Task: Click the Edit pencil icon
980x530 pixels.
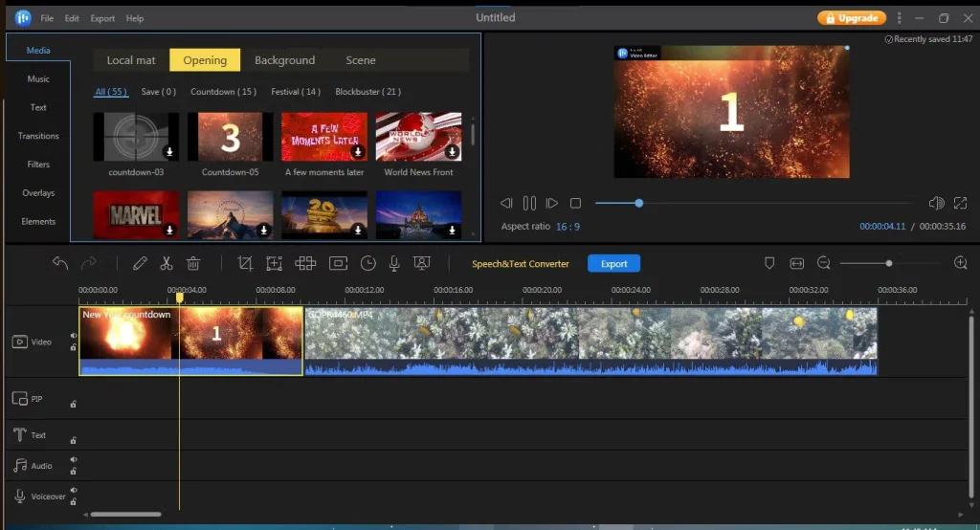Action: [x=140, y=264]
